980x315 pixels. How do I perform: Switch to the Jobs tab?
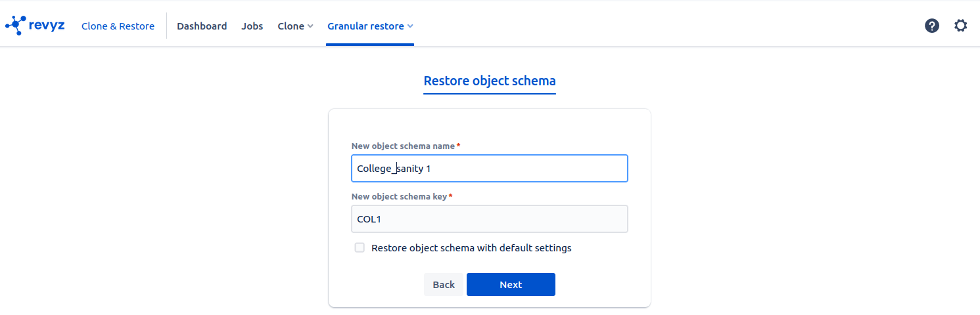[252, 26]
